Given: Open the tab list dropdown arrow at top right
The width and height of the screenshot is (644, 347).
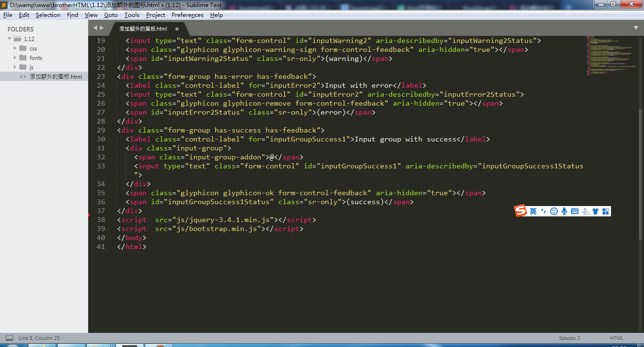Looking at the screenshot, I should (x=636, y=28).
